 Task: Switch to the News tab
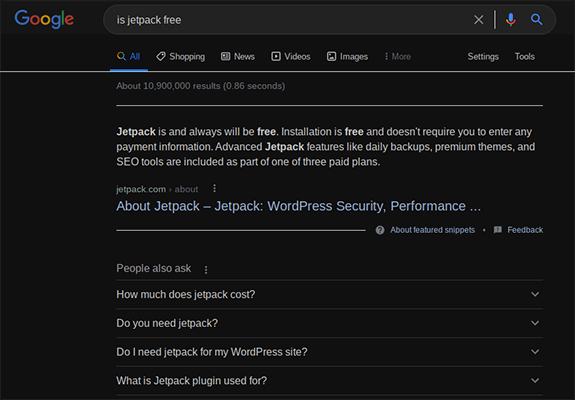(238, 56)
